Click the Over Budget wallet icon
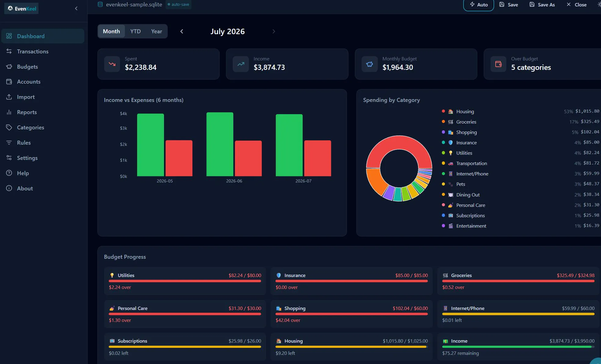Screen dimensions: 601x364 point(498,64)
